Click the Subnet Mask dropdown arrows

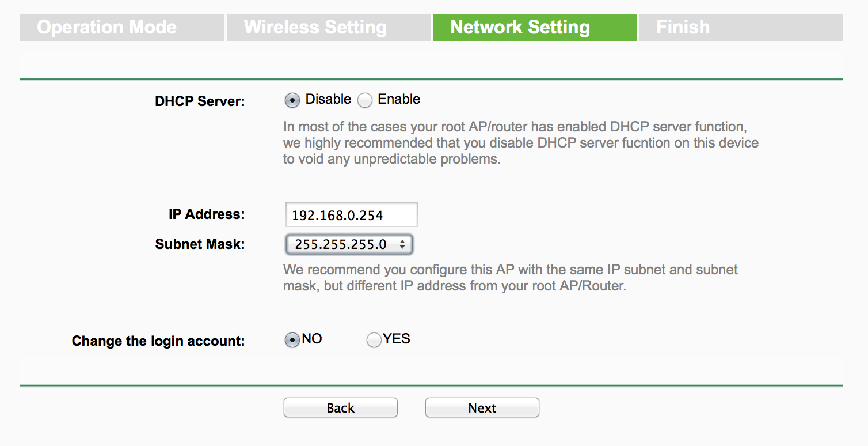point(402,245)
